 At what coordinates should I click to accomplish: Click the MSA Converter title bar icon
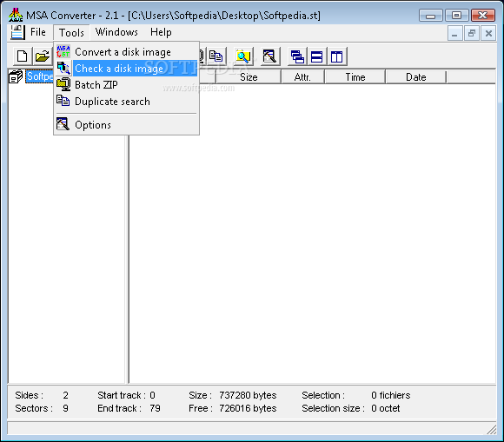click(16, 15)
